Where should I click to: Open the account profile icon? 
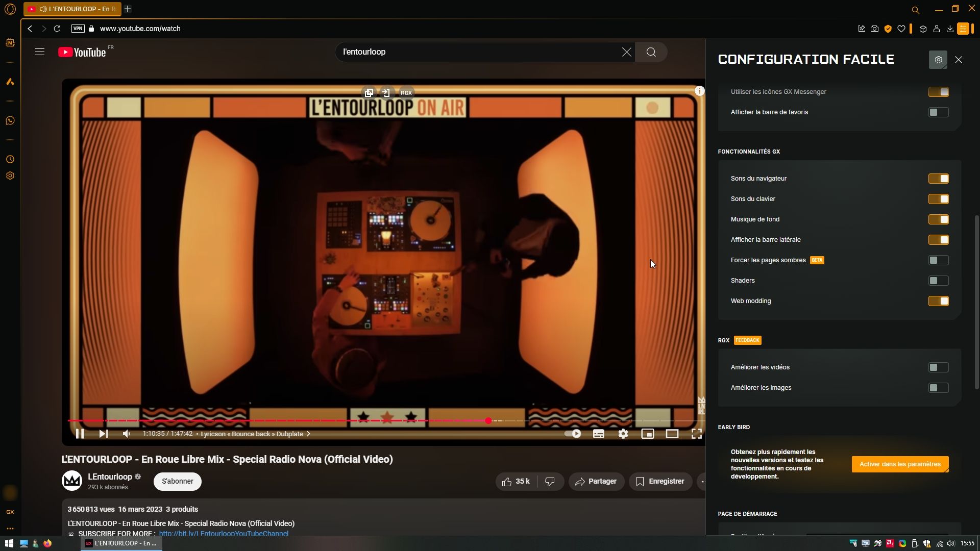point(937,29)
